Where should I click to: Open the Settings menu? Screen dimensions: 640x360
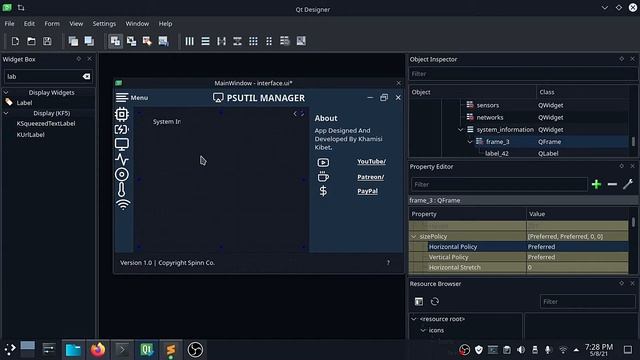(104, 24)
